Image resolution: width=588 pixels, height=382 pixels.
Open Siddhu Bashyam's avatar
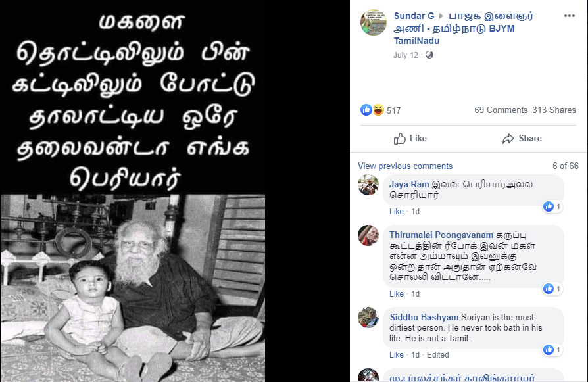click(368, 318)
